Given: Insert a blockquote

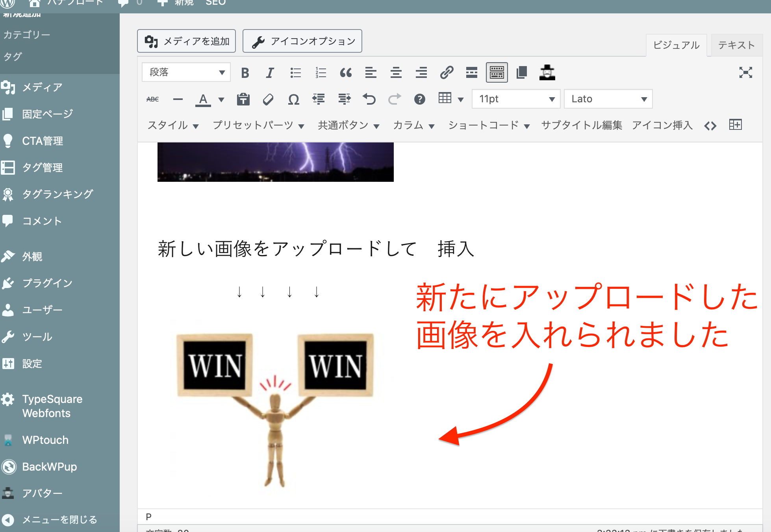Looking at the screenshot, I should 345,73.
